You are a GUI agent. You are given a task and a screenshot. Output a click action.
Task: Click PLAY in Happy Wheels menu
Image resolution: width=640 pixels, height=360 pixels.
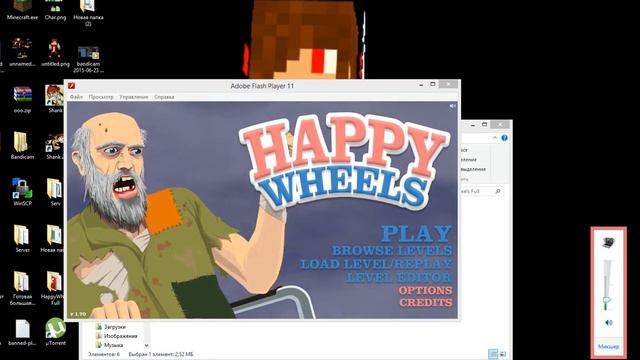(416, 234)
